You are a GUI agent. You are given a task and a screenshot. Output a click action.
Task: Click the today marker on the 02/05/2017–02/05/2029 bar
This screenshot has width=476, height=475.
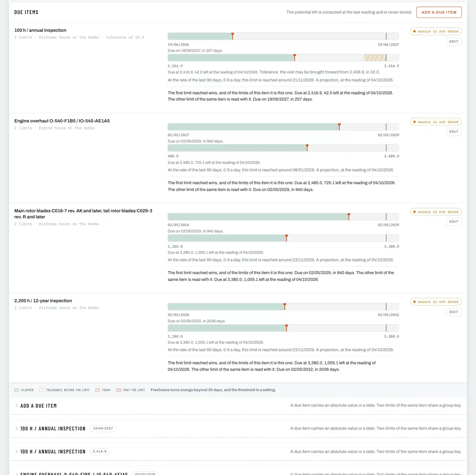(x=339, y=127)
